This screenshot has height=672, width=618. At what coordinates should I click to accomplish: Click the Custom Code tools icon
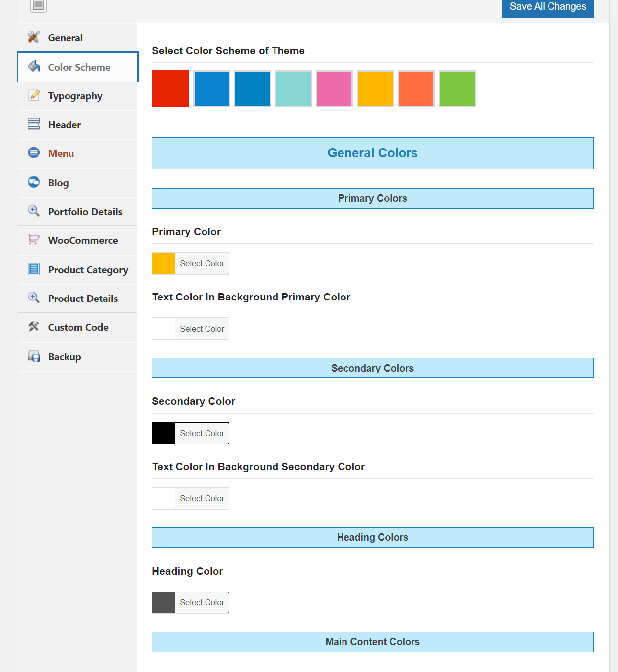(33, 326)
